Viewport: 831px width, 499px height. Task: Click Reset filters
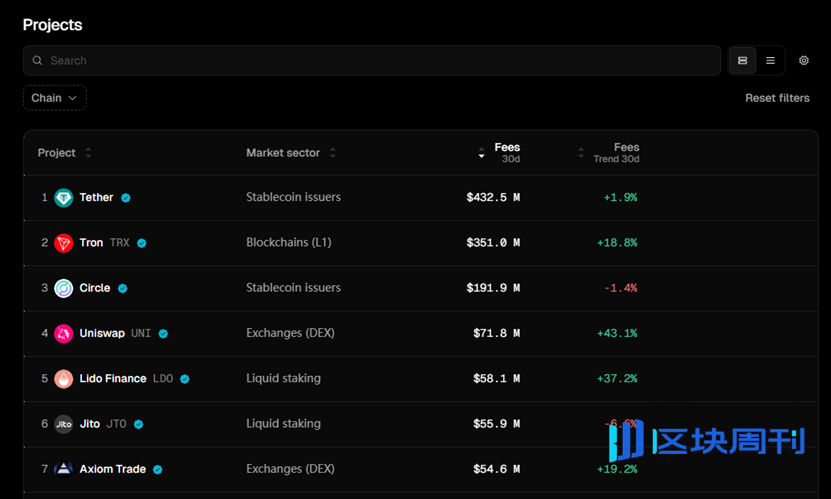pyautogui.click(x=777, y=98)
